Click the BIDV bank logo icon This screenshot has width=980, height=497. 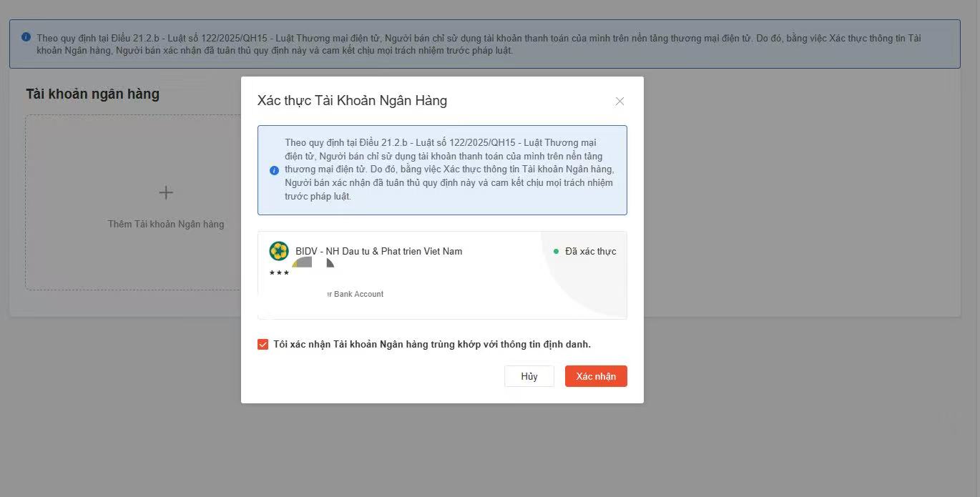[x=279, y=251]
